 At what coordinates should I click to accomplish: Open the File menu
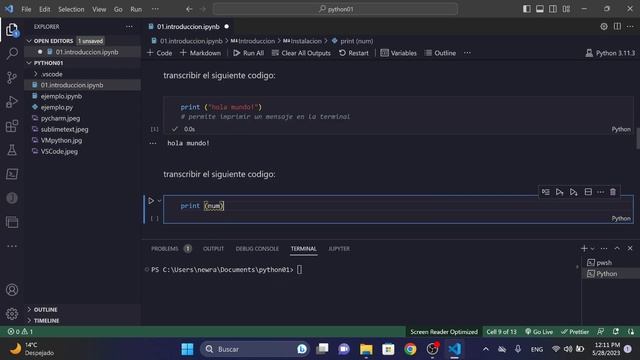pyautogui.click(x=26, y=9)
